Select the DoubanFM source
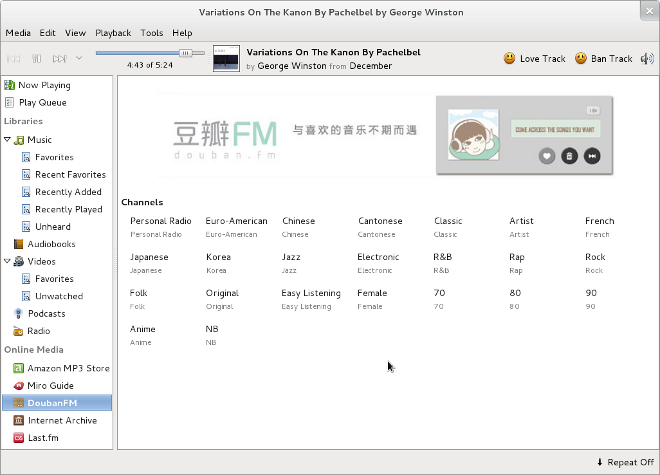 (x=57, y=403)
